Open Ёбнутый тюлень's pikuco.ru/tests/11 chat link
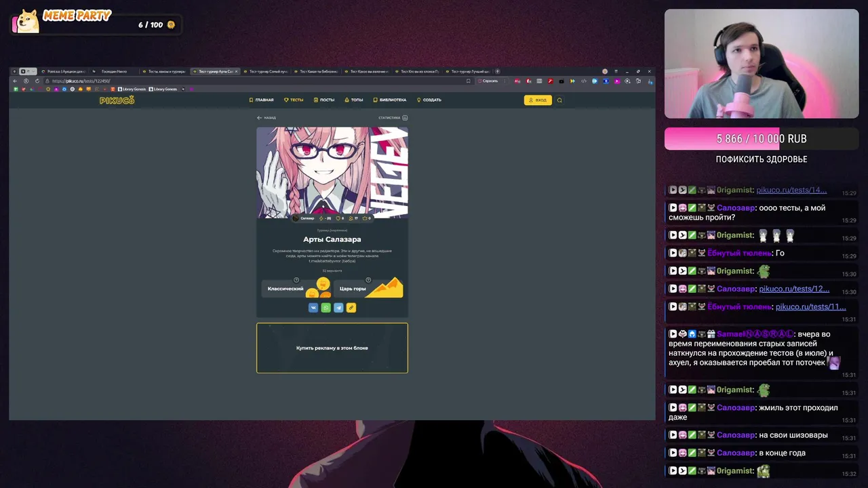The height and width of the screenshot is (488, 868). pyautogui.click(x=811, y=306)
